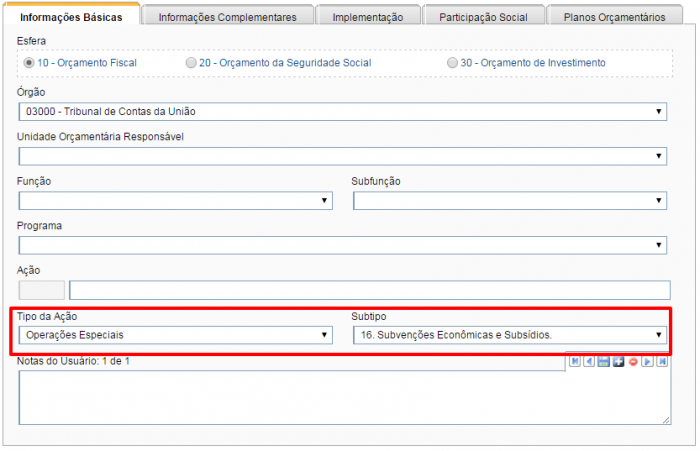The width and height of the screenshot is (700, 451).
Task: Go to first user note
Action: (575, 361)
